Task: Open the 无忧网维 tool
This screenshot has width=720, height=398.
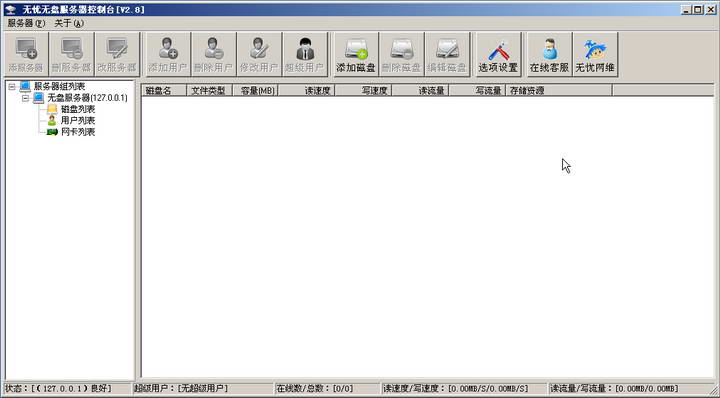Action: [595, 54]
